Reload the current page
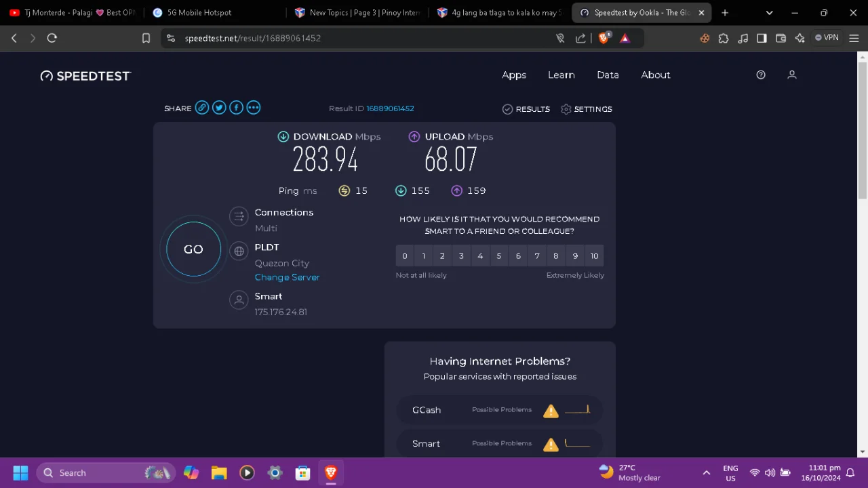 pyautogui.click(x=52, y=39)
